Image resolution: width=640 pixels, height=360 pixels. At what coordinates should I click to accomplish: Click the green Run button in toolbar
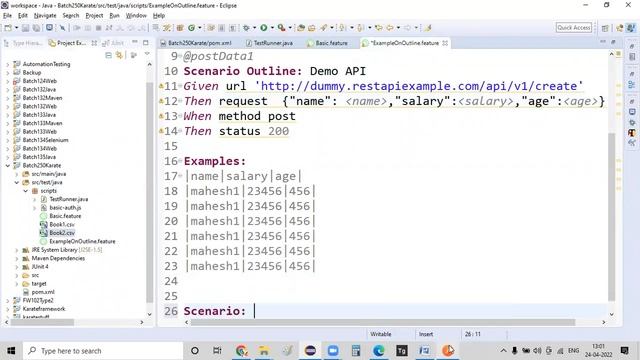click(264, 28)
